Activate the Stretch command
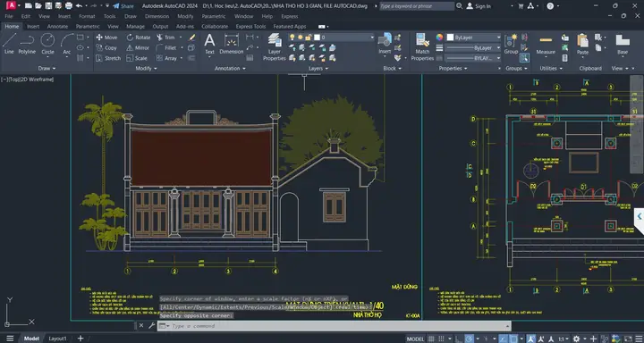Screen dimensions: 644x343 pyautogui.click(x=108, y=58)
